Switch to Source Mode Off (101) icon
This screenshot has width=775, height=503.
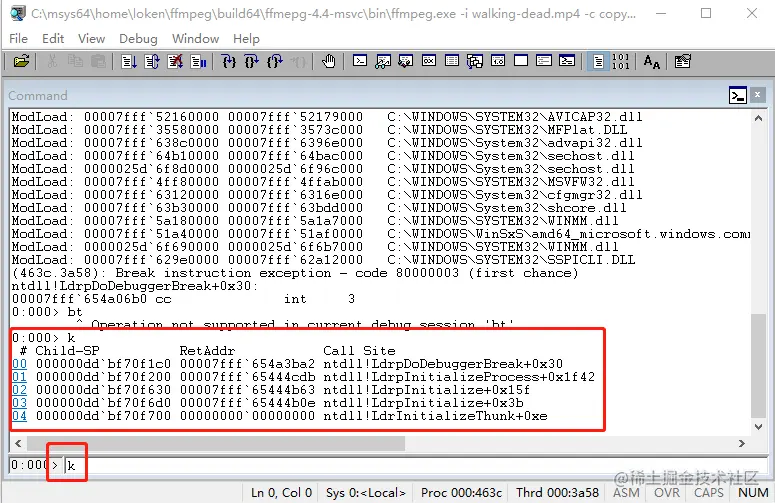(620, 62)
